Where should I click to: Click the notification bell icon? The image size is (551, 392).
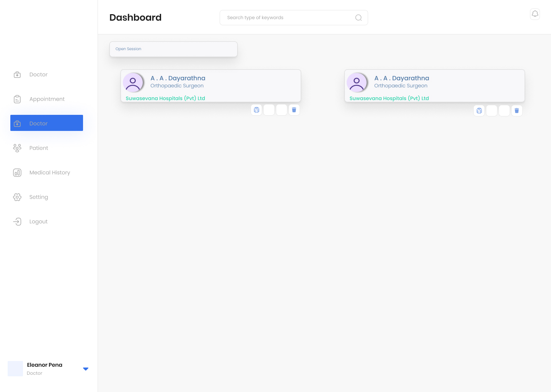click(535, 14)
